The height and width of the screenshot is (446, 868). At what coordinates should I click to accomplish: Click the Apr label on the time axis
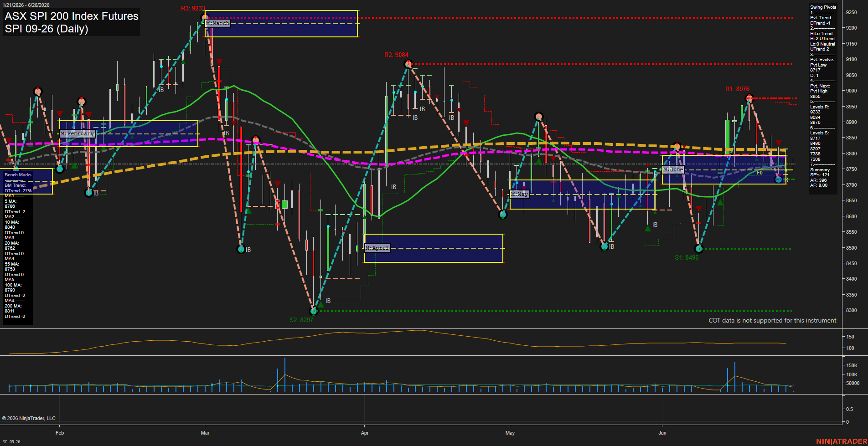click(x=364, y=433)
